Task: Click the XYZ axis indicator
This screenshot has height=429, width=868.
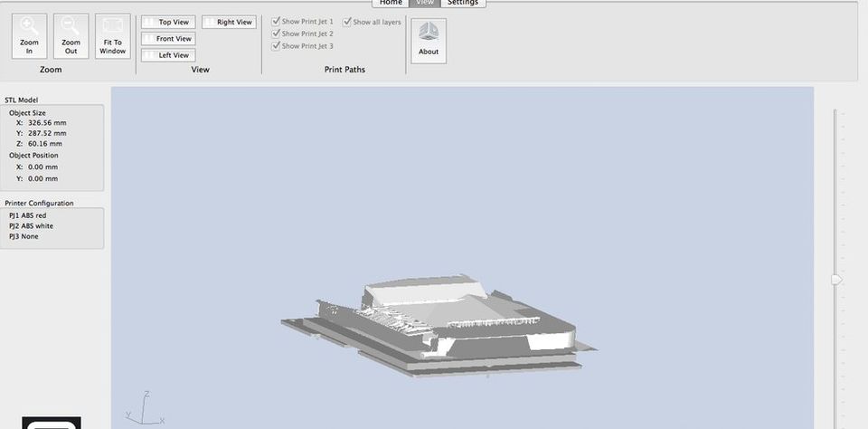Action: coord(145,409)
